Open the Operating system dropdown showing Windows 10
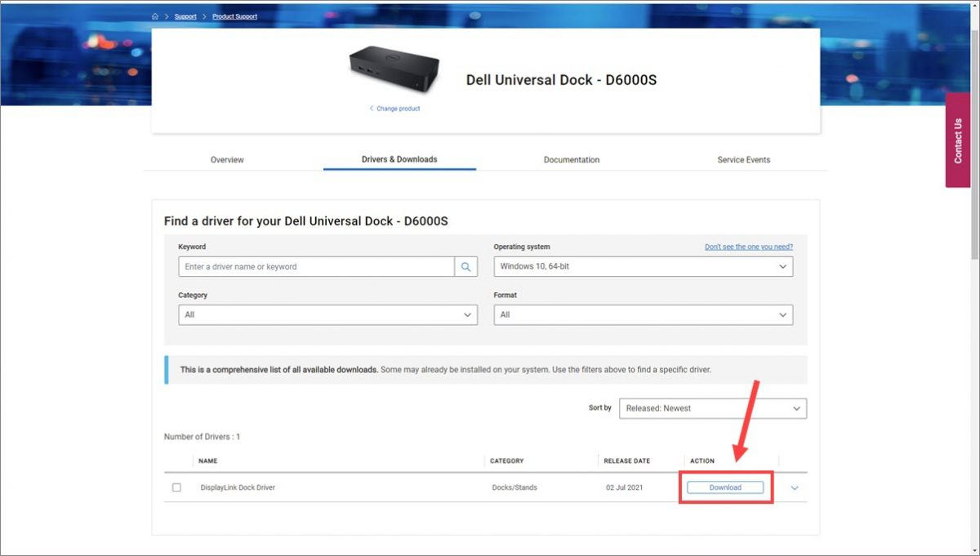 point(643,266)
